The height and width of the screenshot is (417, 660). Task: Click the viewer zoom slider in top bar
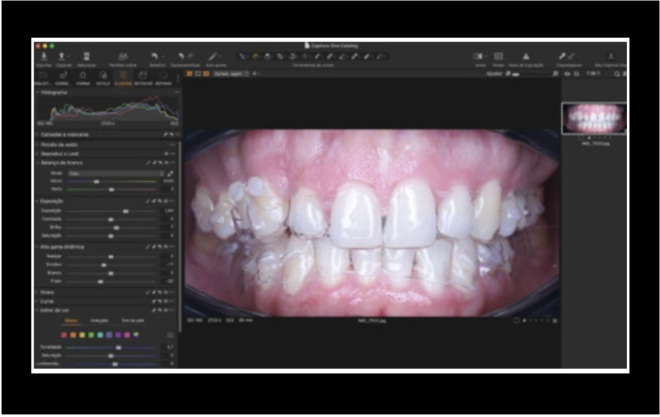tap(530, 74)
